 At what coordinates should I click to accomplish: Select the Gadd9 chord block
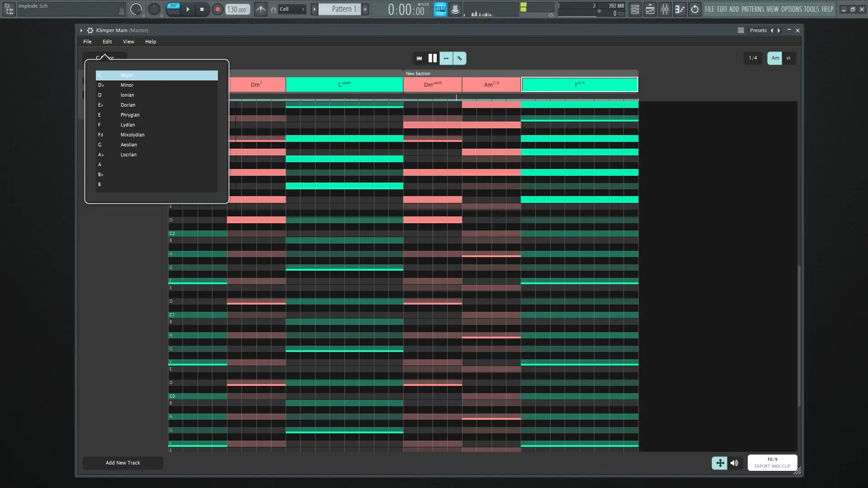344,84
